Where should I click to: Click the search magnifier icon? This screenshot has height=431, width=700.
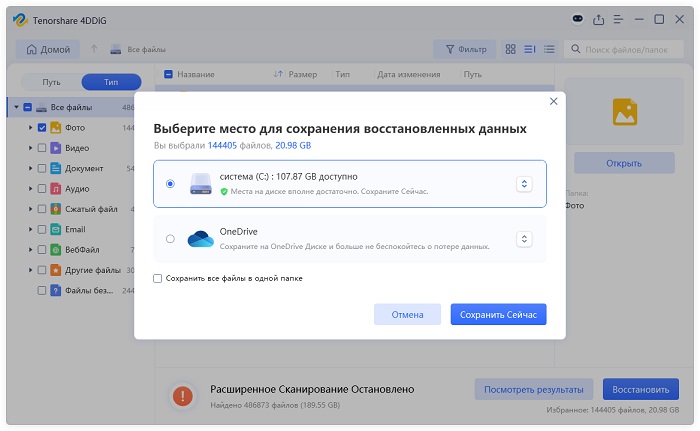(x=576, y=49)
